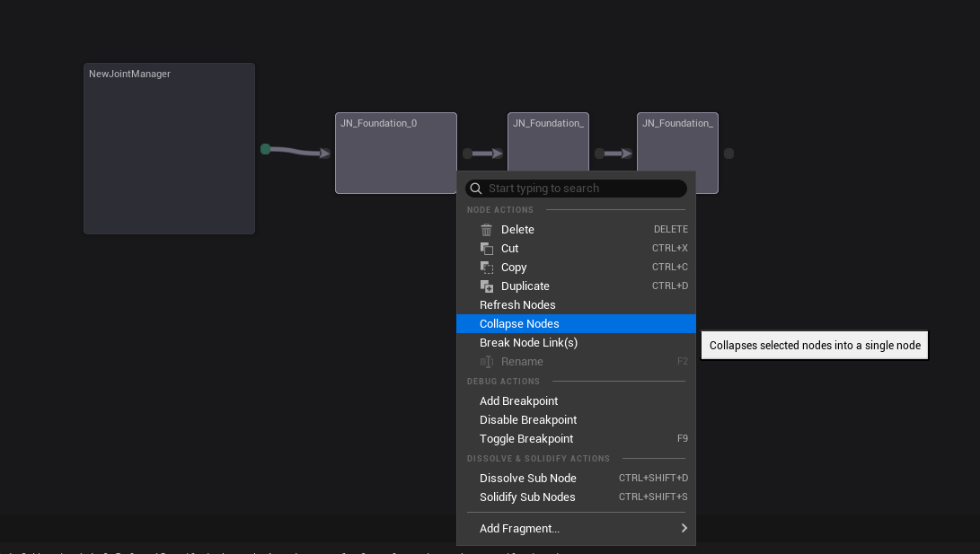Click the trash icon beside Delete
Image resolution: width=980 pixels, height=554 pixels.
[x=486, y=230]
